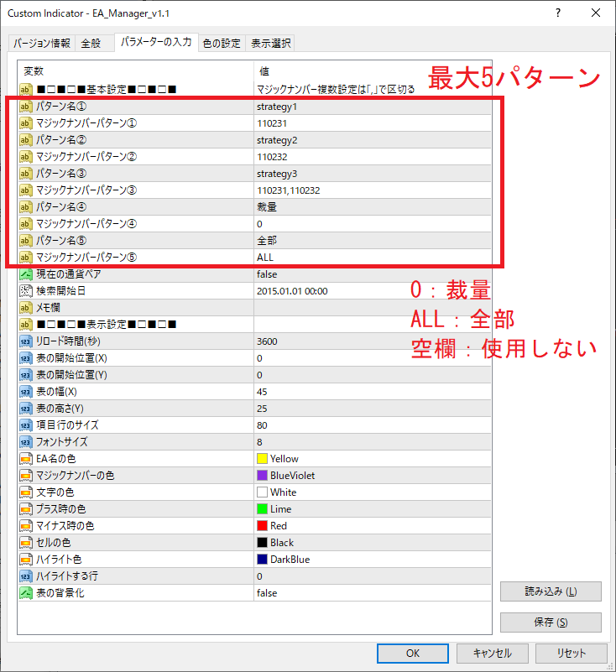
Task: Click the integer icon beside 表の高さ(Y)
Action: 26,408
